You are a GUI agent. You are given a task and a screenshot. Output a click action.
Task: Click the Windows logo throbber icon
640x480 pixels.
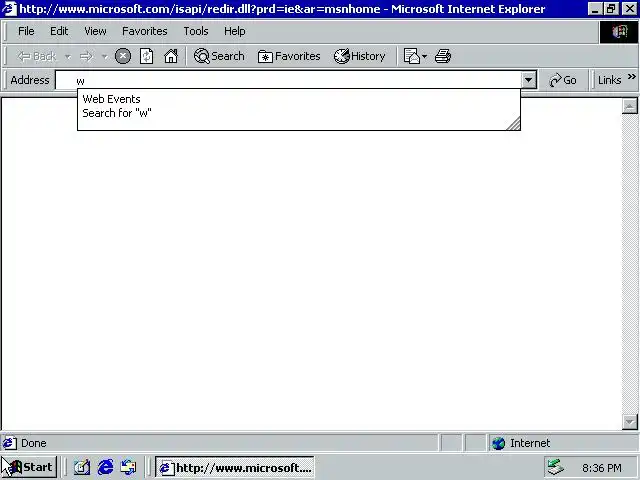(619, 31)
